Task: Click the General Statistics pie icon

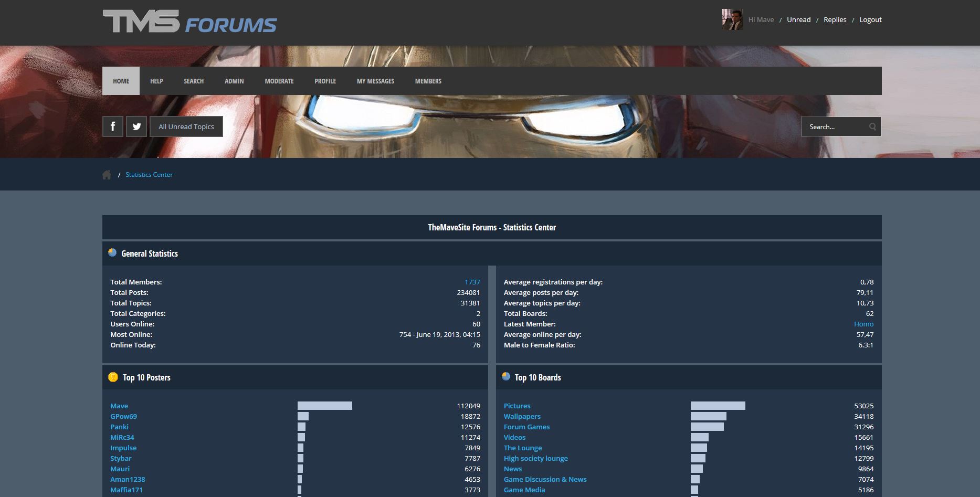Action: pos(112,252)
